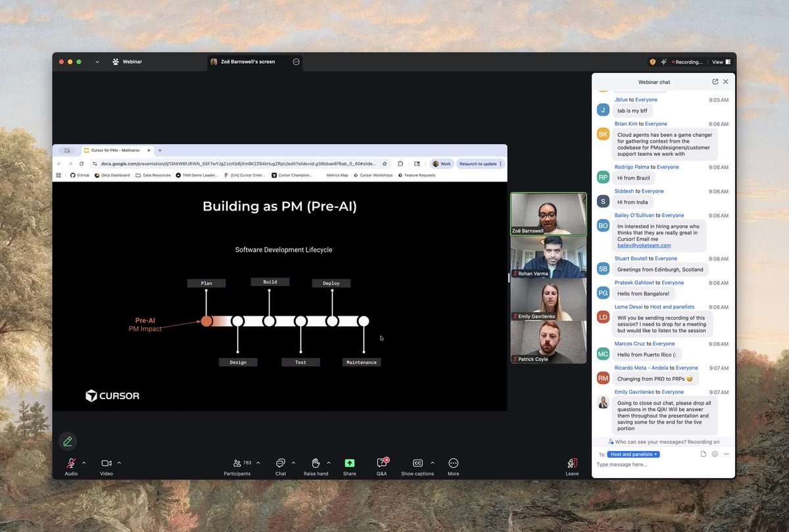Viewport: 789px width, 532px height.
Task: Open the emoji picker in chat
Action: (x=715, y=454)
